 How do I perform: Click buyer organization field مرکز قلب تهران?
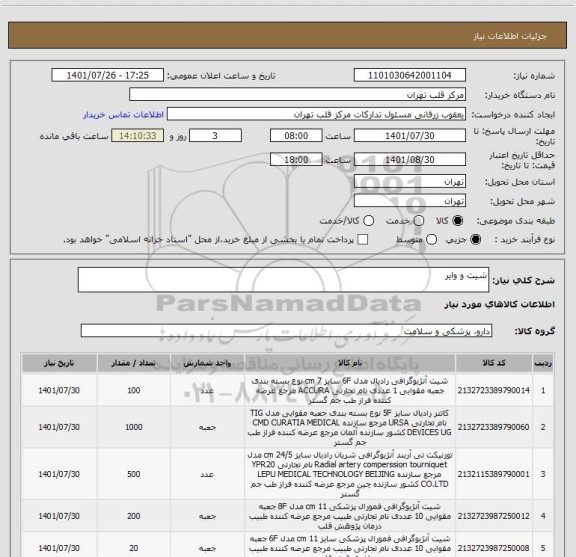point(298,95)
